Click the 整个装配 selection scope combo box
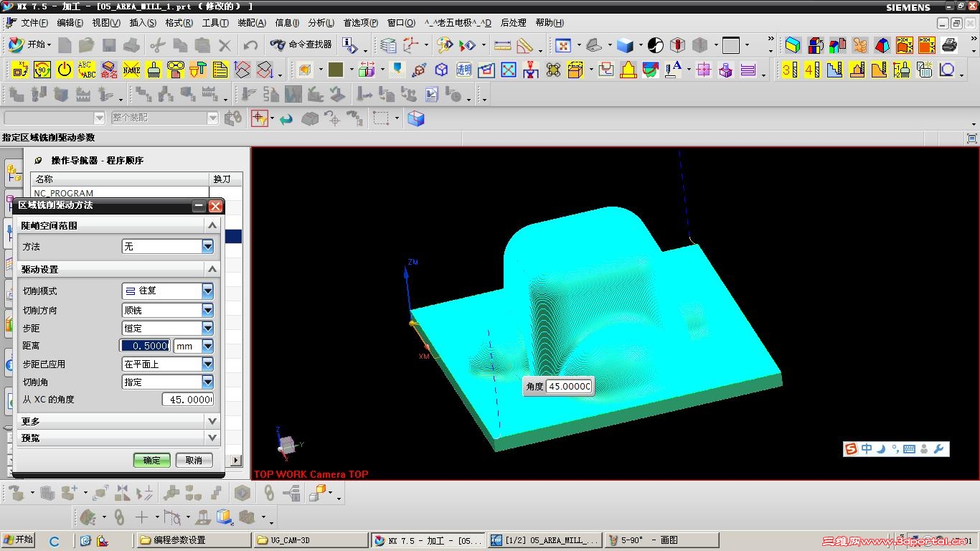Image resolution: width=980 pixels, height=551 pixels. pos(164,118)
